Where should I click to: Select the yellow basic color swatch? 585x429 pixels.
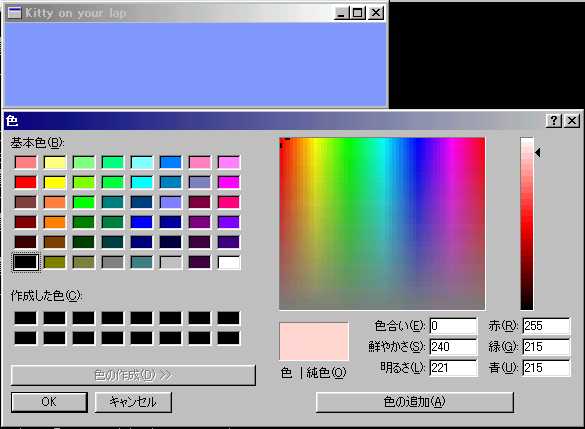tap(55, 182)
